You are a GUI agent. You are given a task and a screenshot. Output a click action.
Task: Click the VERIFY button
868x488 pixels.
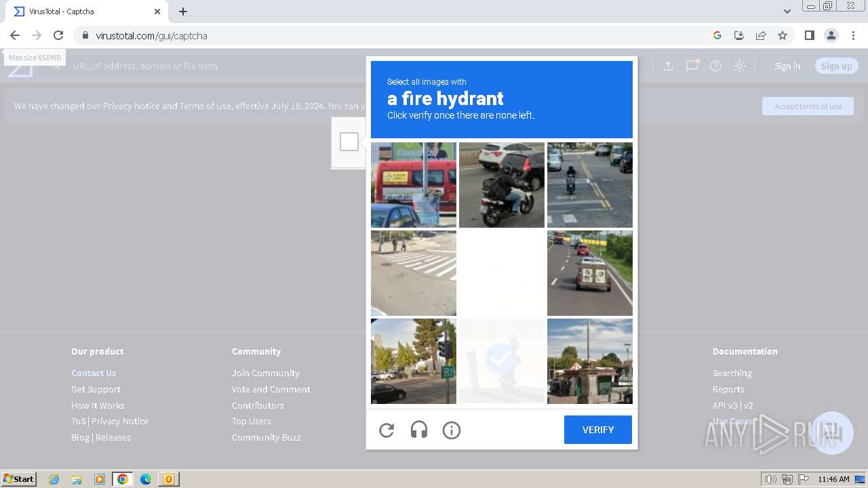point(598,430)
